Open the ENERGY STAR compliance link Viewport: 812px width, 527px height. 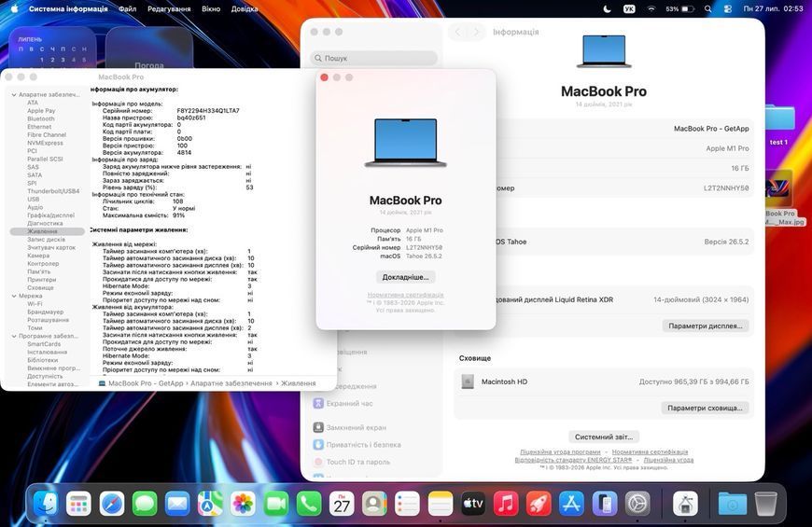(573, 460)
